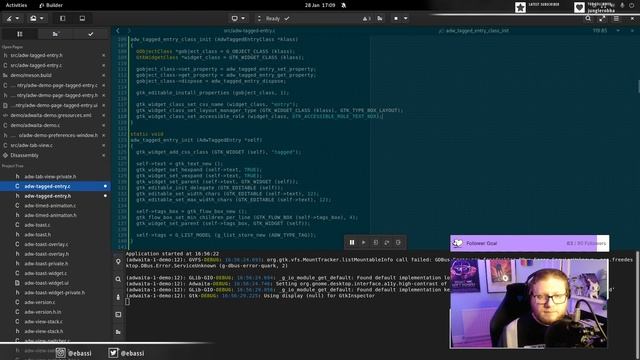Select adw-tagged-entry.h in project tree
640x360 pixels.
(55, 196)
